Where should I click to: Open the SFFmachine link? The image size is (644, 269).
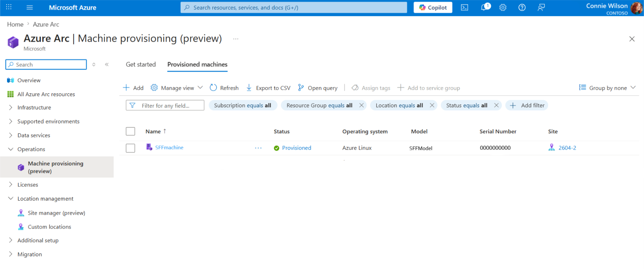pos(169,147)
